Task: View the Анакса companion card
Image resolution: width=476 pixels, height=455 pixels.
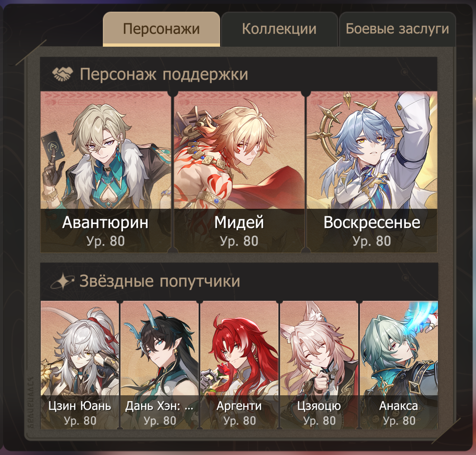Action: coord(399,365)
